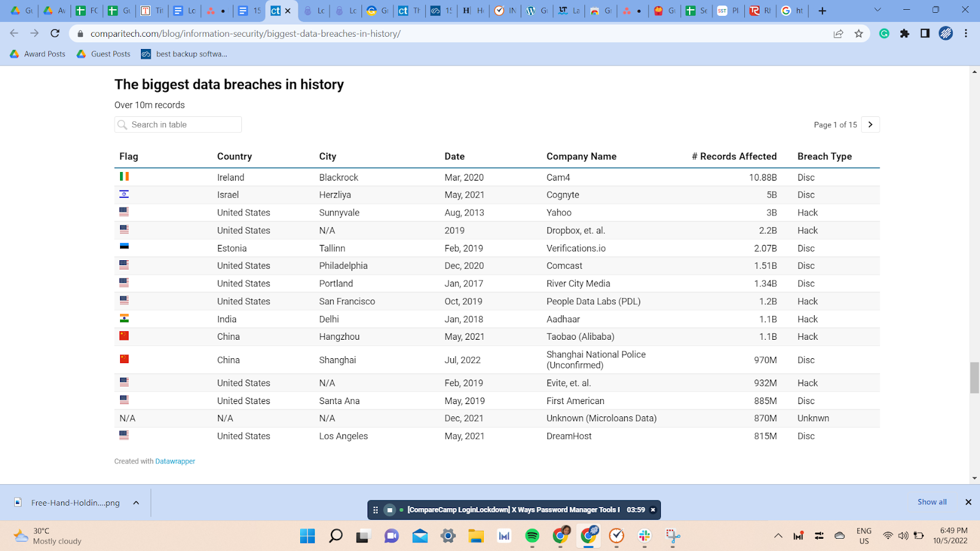Click the Taobao (Alibaba) cell
980x551 pixels.
(580, 336)
